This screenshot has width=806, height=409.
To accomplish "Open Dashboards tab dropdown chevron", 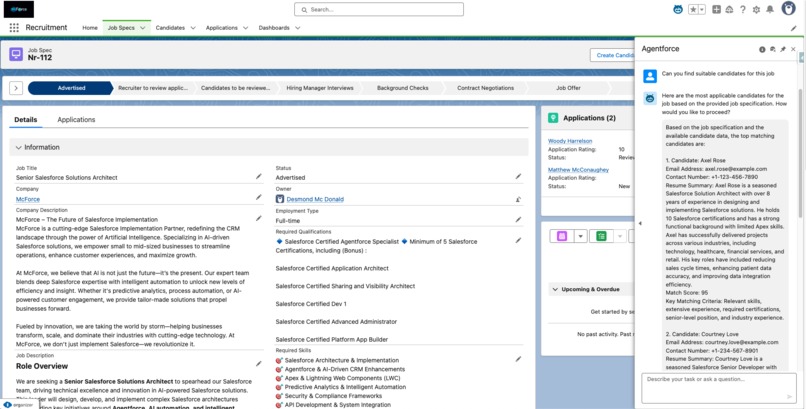I will click(x=298, y=28).
